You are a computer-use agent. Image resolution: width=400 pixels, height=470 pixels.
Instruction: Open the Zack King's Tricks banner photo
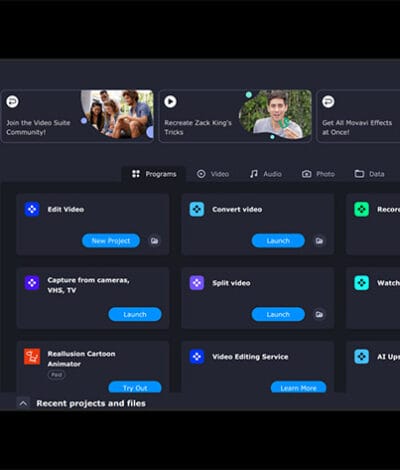tap(275, 114)
